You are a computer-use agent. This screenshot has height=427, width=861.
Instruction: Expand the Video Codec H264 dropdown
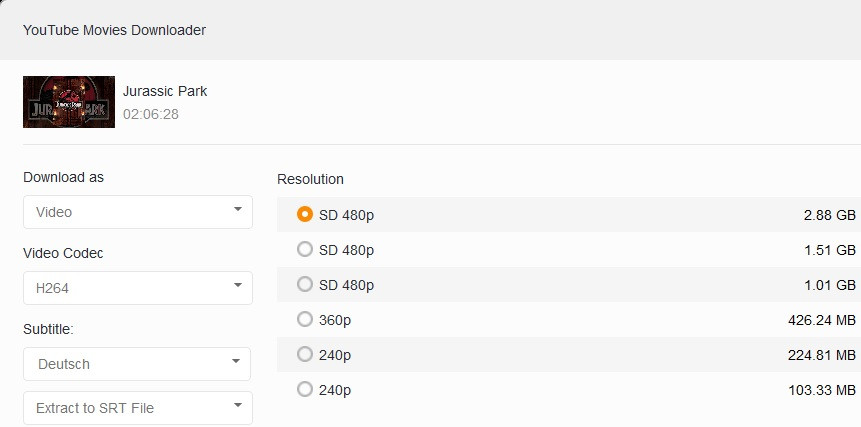pos(138,288)
